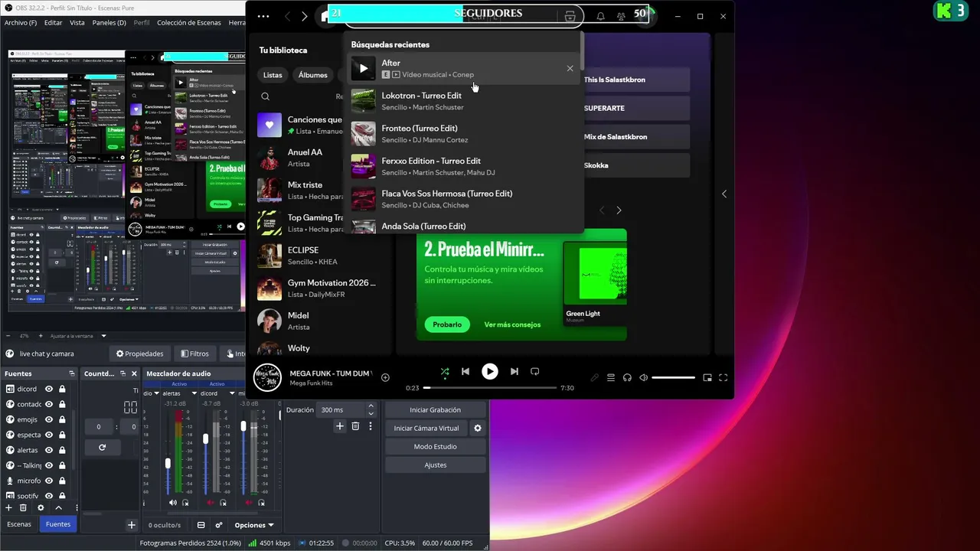This screenshot has height=551, width=980.
Task: Open Fuentes three-dot overflow menu
Action: point(77,507)
